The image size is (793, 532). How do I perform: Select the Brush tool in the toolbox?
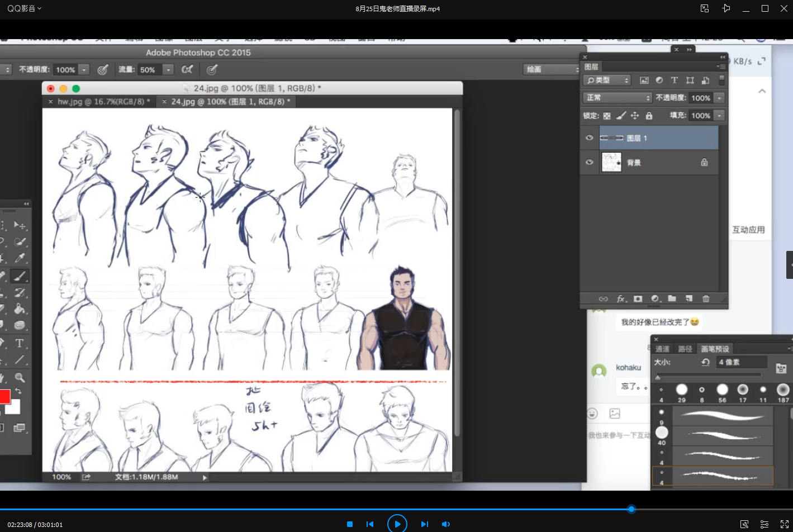point(20,276)
